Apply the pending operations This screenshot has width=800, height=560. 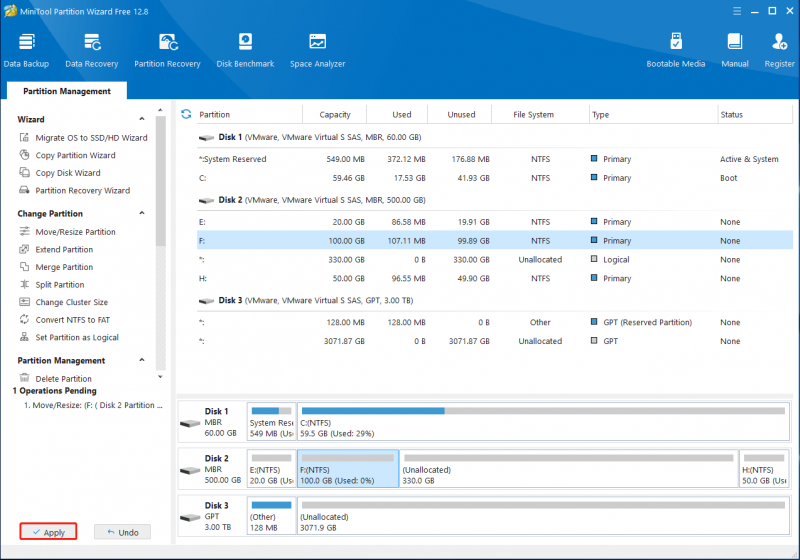(x=48, y=532)
